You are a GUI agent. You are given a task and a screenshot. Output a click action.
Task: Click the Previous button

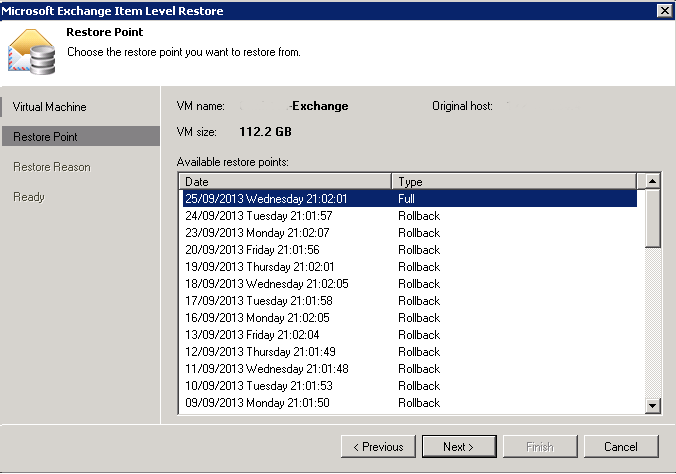click(x=378, y=446)
